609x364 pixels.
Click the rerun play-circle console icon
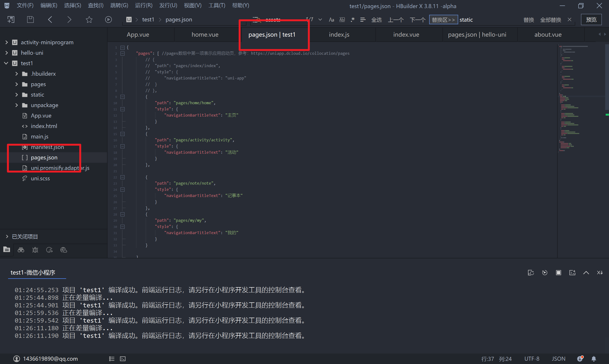(x=545, y=273)
